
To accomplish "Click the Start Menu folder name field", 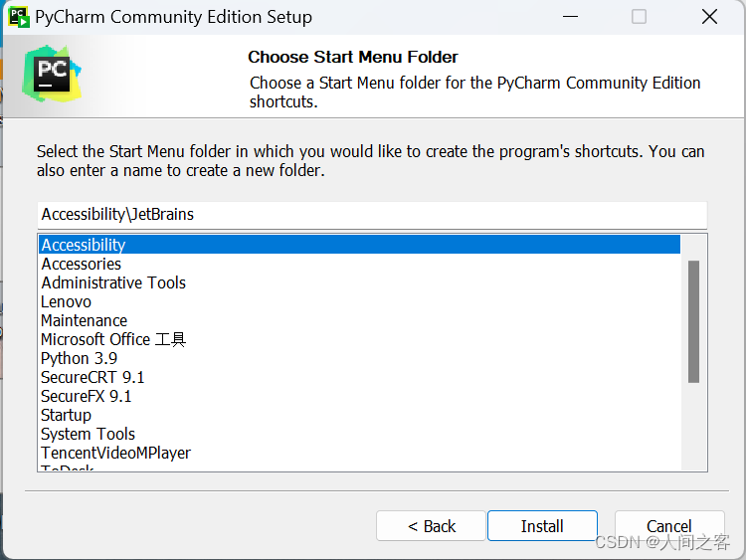I will tap(372, 215).
